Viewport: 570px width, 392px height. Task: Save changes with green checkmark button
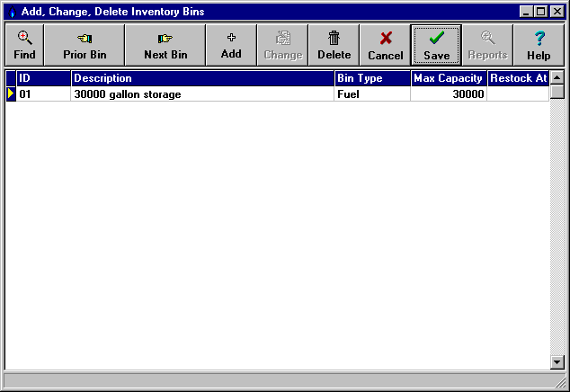click(x=436, y=45)
